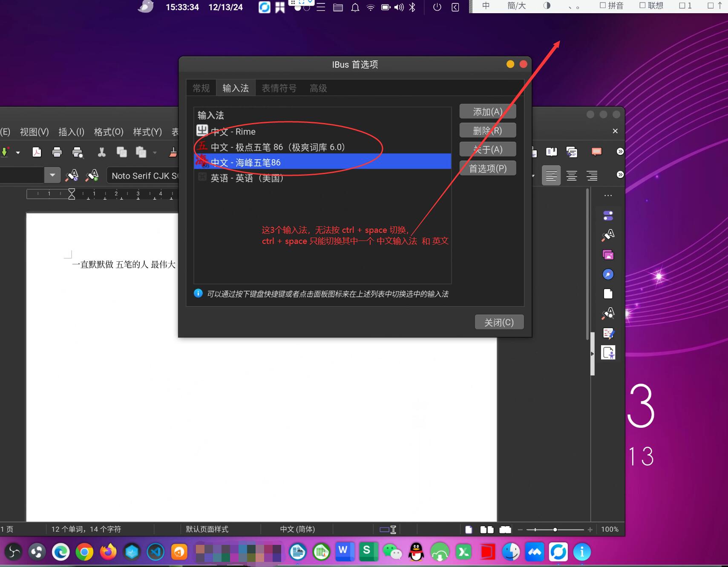
Task: Select single-page view in status bar
Action: point(469,530)
